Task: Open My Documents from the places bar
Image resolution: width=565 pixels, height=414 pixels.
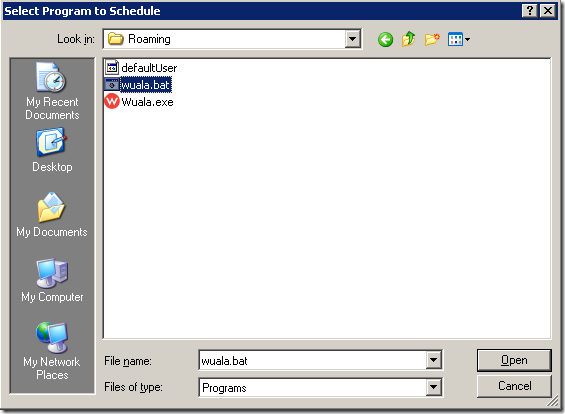Action: coord(52,215)
